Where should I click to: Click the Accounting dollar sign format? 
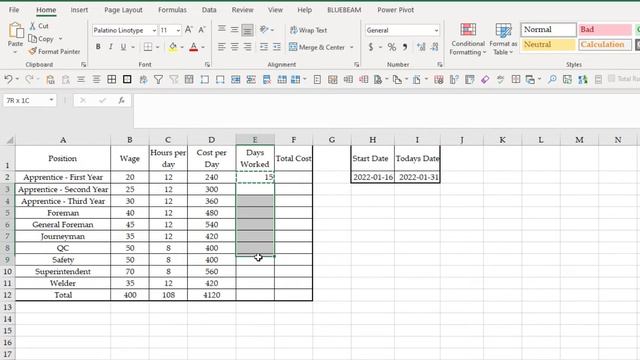[x=371, y=47]
